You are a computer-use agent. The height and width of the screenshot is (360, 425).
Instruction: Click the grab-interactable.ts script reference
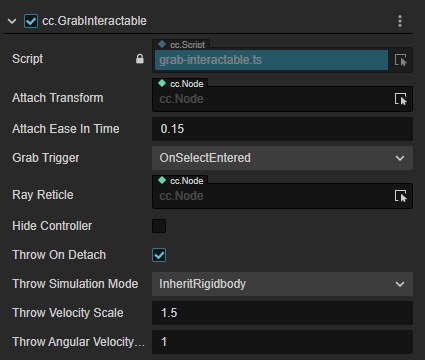tap(271, 60)
